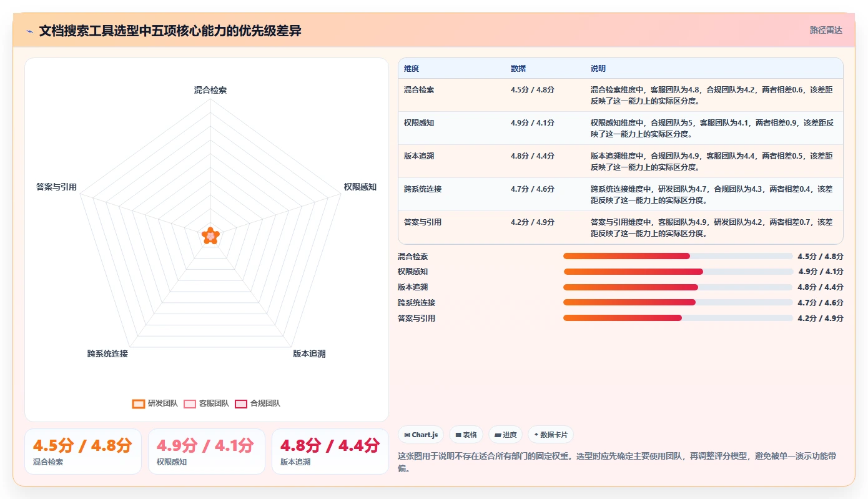Click the 版本追溯 progress bar
The height and width of the screenshot is (499, 868).
coord(678,287)
